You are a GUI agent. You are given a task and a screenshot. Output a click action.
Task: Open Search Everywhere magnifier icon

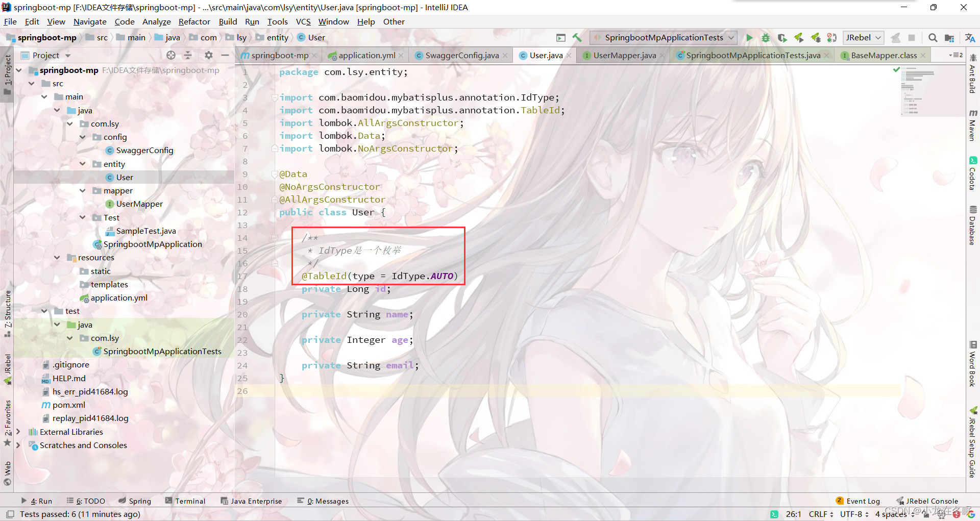(x=933, y=38)
